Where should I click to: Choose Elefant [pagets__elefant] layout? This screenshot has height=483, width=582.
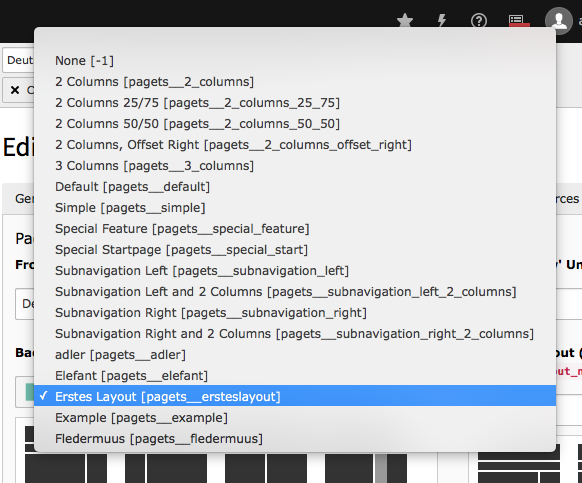point(295,375)
